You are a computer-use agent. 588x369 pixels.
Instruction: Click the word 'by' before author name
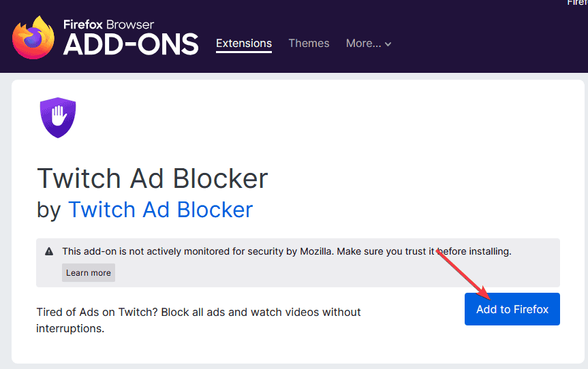49,210
